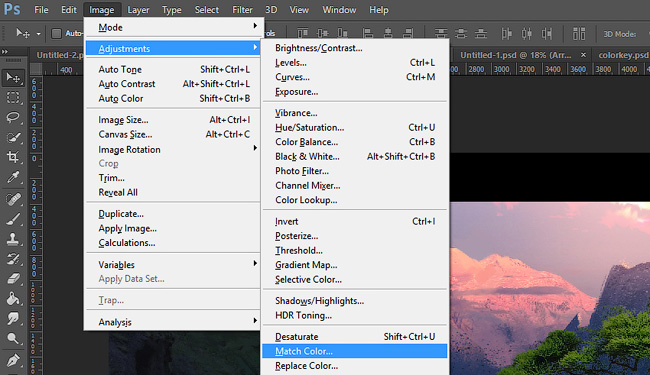Choose Brightness/Contrast adjustment
This screenshot has height=375, width=650.
(x=354, y=48)
